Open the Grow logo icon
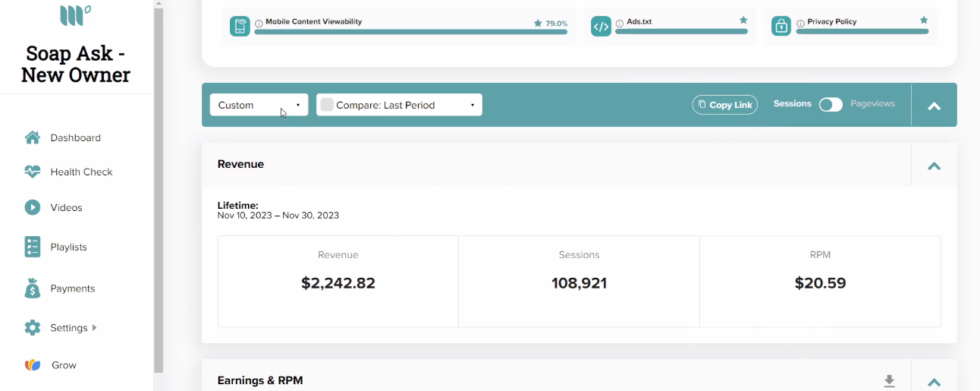 (33, 365)
